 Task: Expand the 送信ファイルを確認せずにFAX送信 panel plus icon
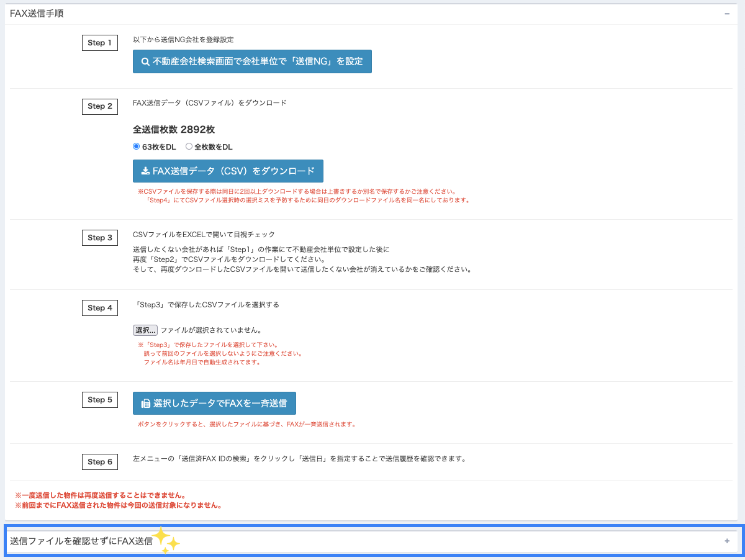click(x=727, y=541)
